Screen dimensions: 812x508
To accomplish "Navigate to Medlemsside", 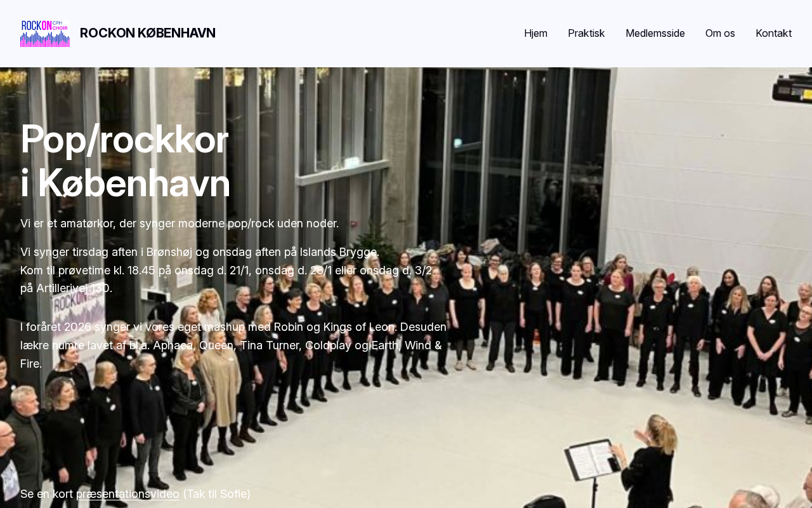I will coord(655,33).
